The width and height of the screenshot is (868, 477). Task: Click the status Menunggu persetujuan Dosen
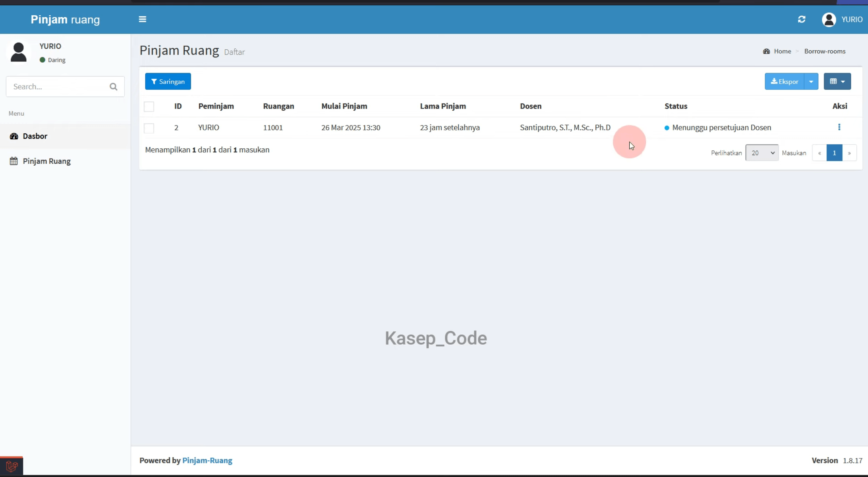point(718,128)
